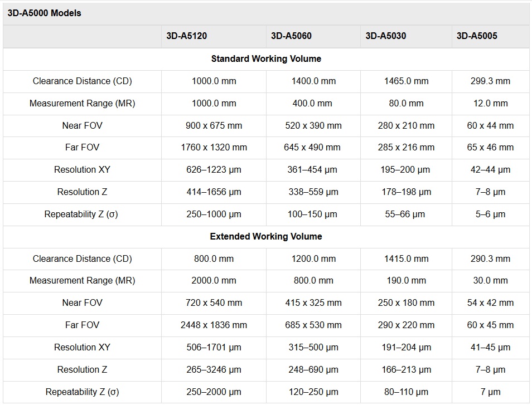Viewport: 532px width, 405px height.
Task: Select the 900 x 675 mm near FOV cell
Action: pyautogui.click(x=214, y=125)
